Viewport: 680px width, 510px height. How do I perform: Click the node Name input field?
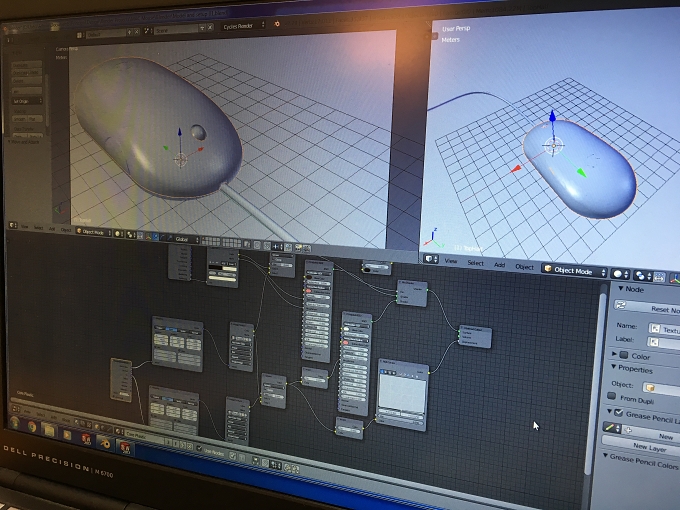click(x=664, y=329)
